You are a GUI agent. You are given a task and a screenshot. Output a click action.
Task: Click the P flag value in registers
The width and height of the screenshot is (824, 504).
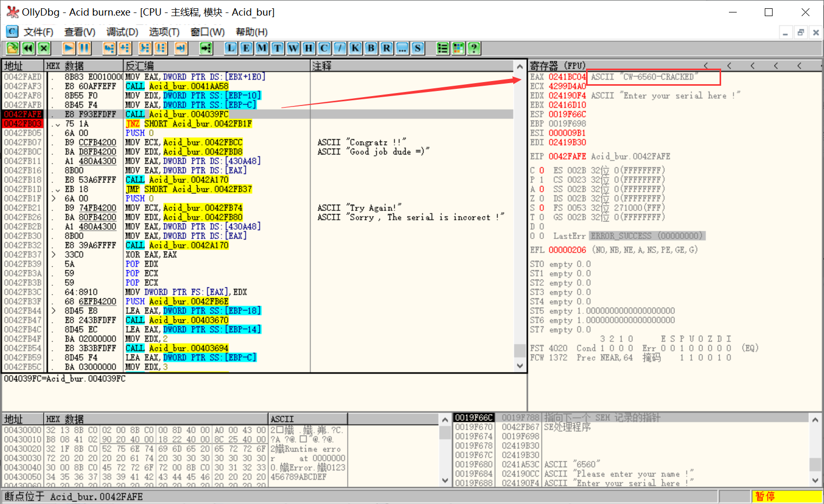click(541, 180)
